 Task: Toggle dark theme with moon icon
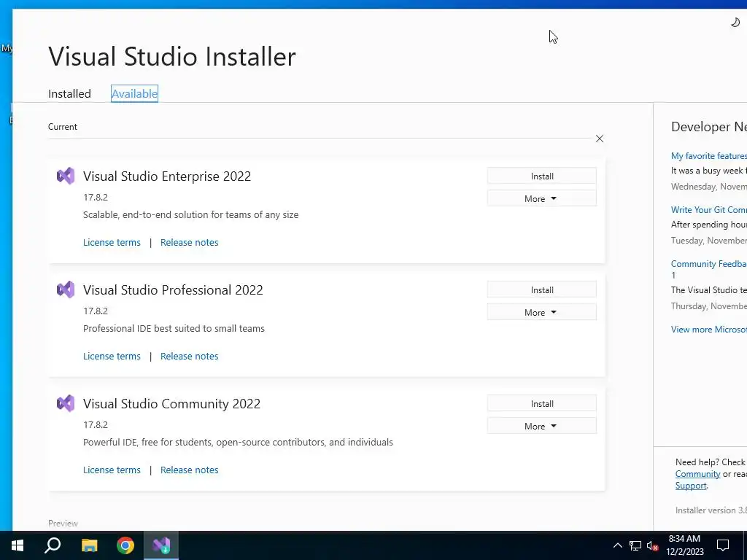tap(735, 23)
